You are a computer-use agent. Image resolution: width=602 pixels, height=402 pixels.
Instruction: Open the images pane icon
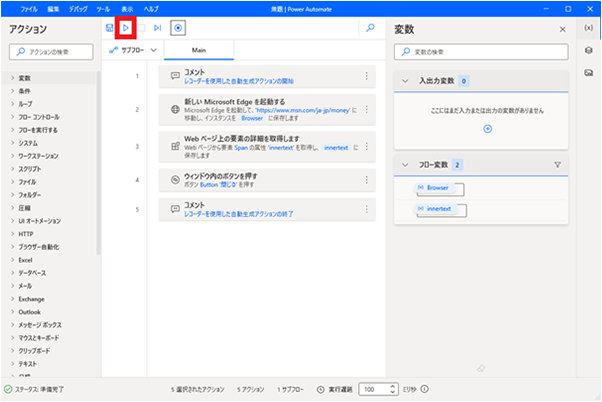coord(589,73)
